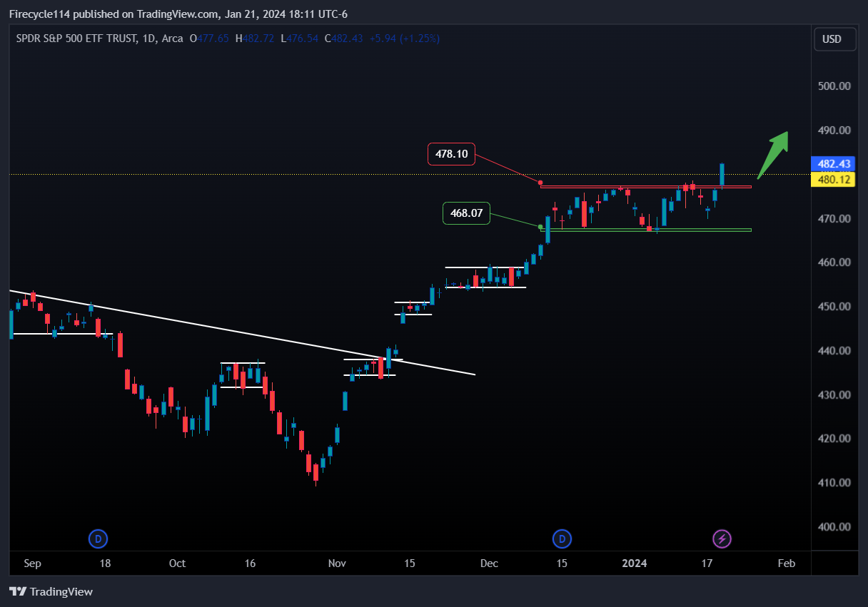The height and width of the screenshot is (607, 868).
Task: Select the green support line at 468.07
Action: (x=645, y=230)
